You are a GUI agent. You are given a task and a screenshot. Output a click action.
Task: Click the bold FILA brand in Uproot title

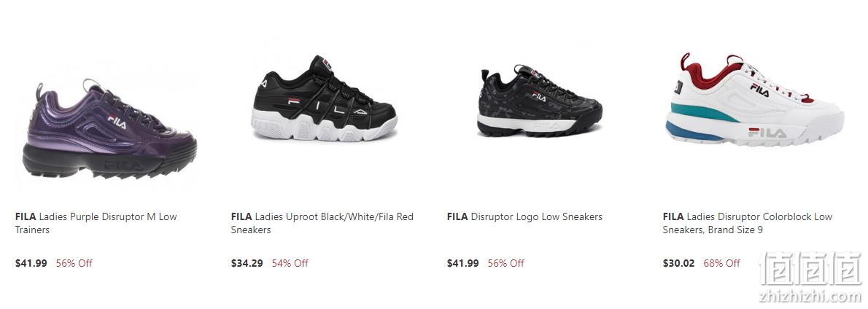[x=241, y=216]
